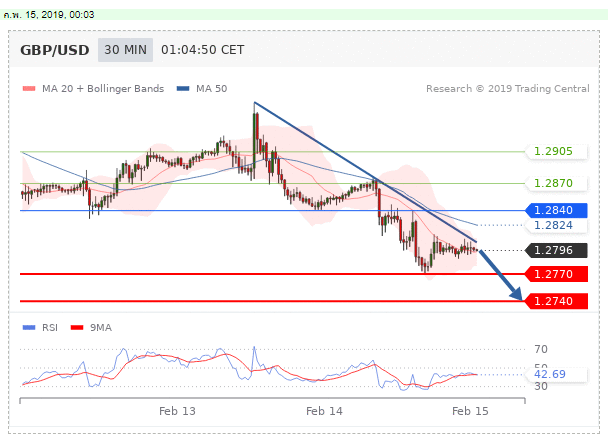Image resolution: width=608 pixels, height=443 pixels.
Task: Click the RSI legend label
Action: tap(50, 327)
